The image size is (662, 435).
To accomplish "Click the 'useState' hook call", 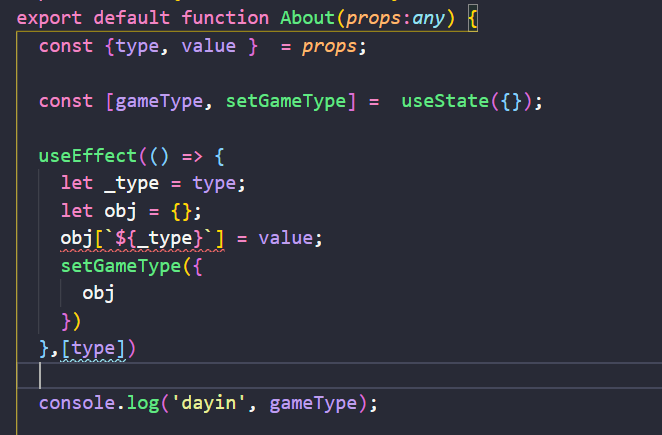I will pyautogui.click(x=445, y=101).
